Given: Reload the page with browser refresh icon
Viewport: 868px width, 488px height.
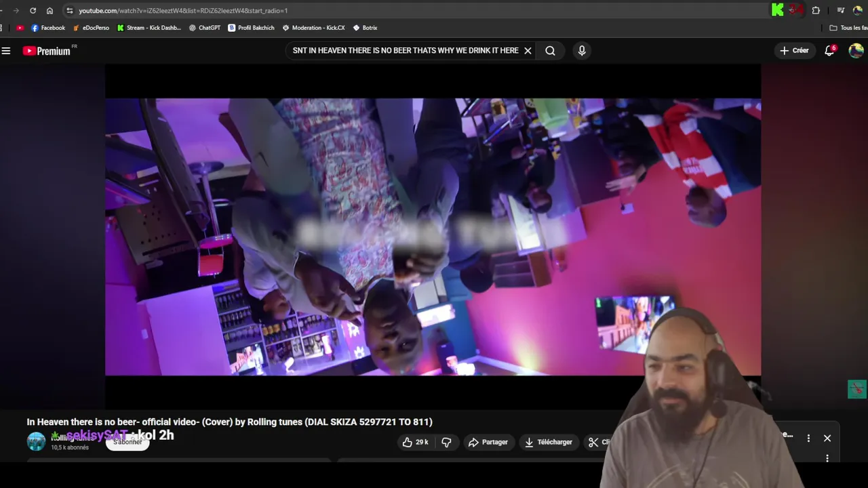Looking at the screenshot, I should [33, 10].
